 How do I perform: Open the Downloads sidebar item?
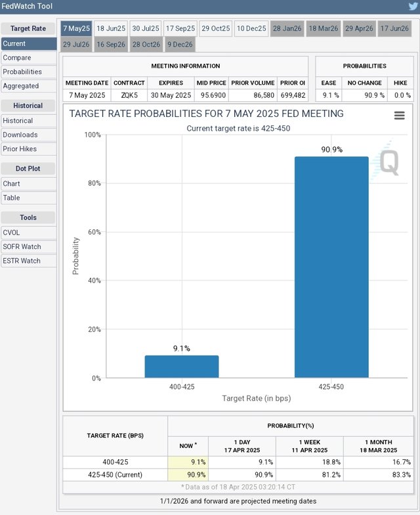pyautogui.click(x=29, y=135)
